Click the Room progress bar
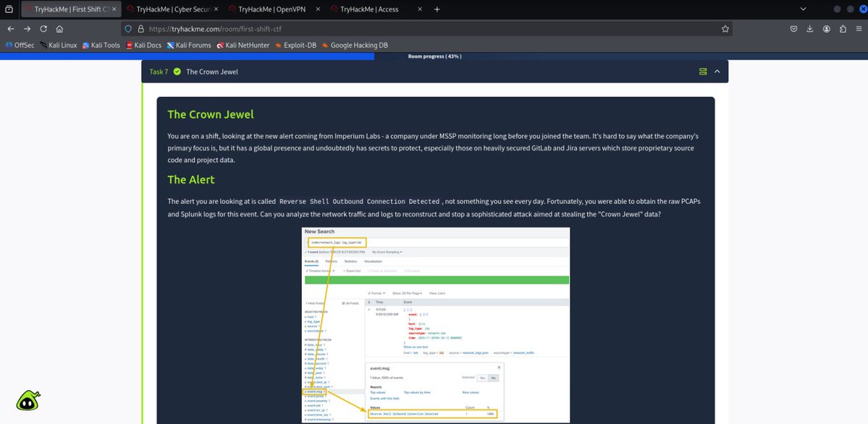The image size is (868, 424). [434, 56]
